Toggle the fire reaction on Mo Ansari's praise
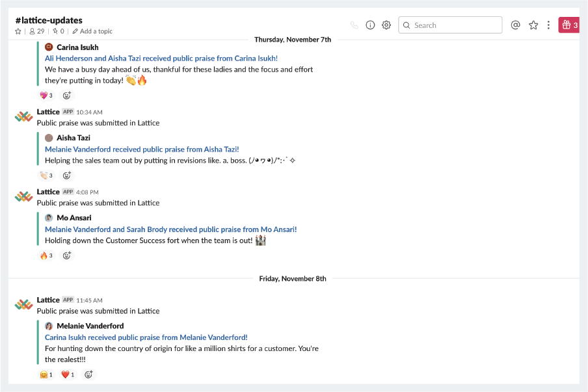This screenshot has width=588, height=392. pyautogui.click(x=46, y=255)
